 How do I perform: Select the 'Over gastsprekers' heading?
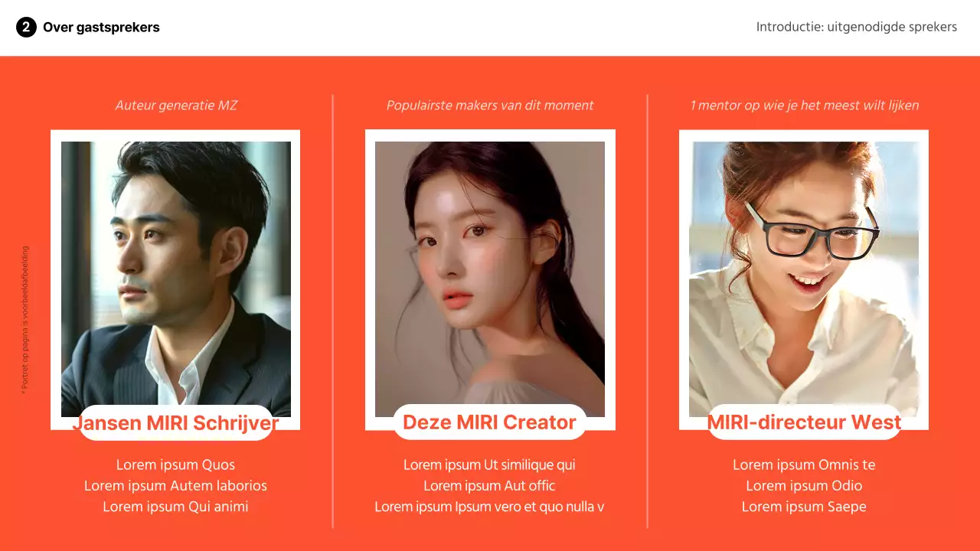[101, 28]
